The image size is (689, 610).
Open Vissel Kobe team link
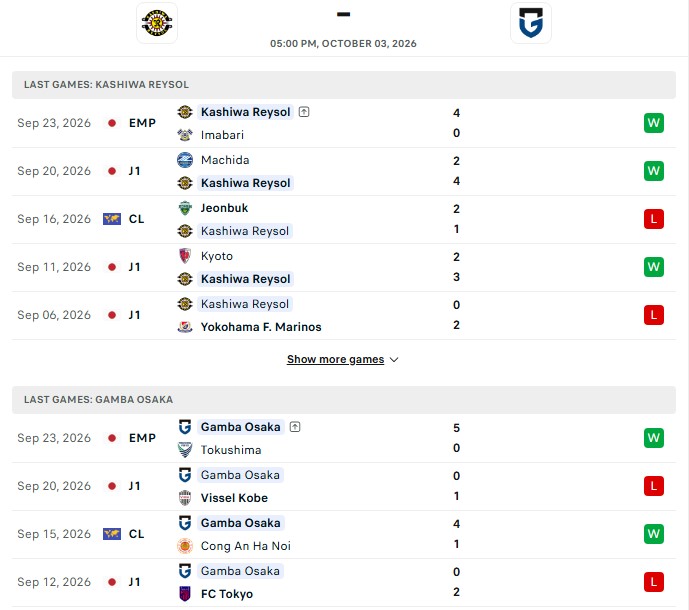(234, 498)
